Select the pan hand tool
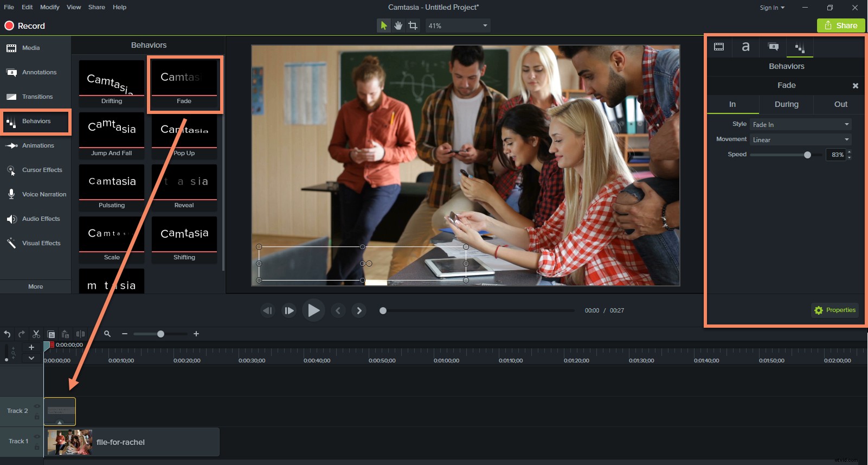The height and width of the screenshot is (465, 868). click(398, 26)
